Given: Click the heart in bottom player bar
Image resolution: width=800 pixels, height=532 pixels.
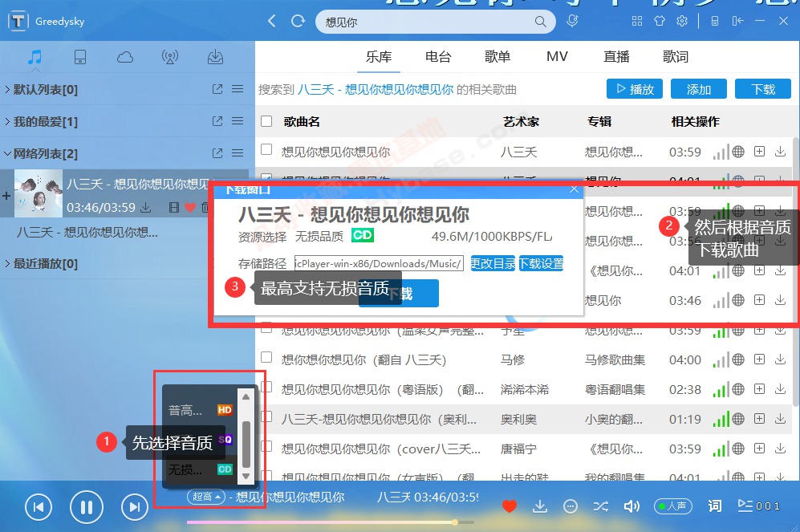Looking at the screenshot, I should tap(510, 506).
